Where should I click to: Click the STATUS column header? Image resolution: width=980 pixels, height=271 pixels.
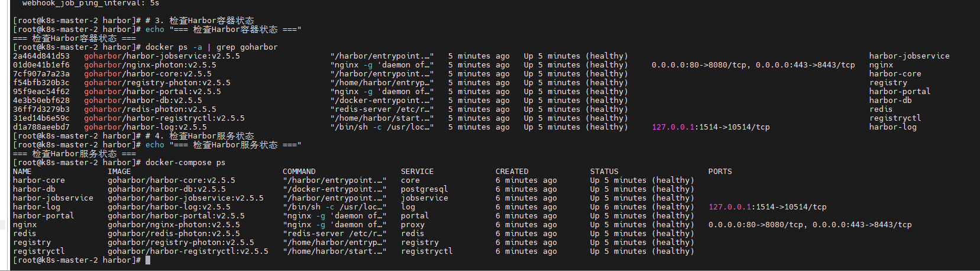pos(604,172)
